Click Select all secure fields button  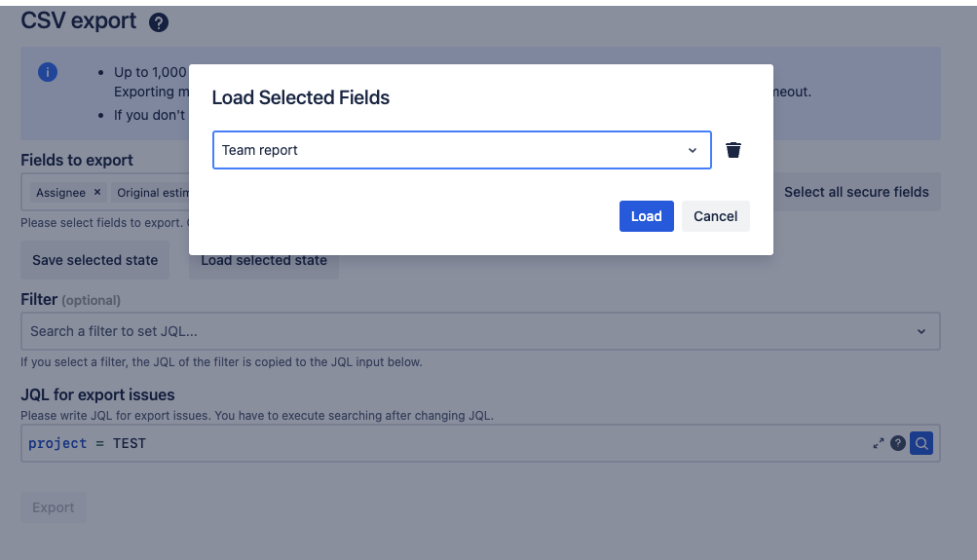tap(855, 192)
